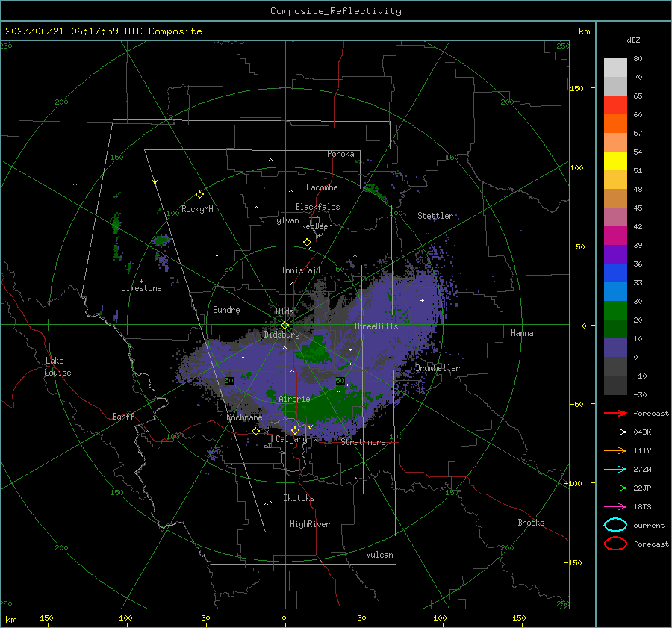Click the Vulcan city label
The width and height of the screenshot is (672, 628).
tap(379, 555)
